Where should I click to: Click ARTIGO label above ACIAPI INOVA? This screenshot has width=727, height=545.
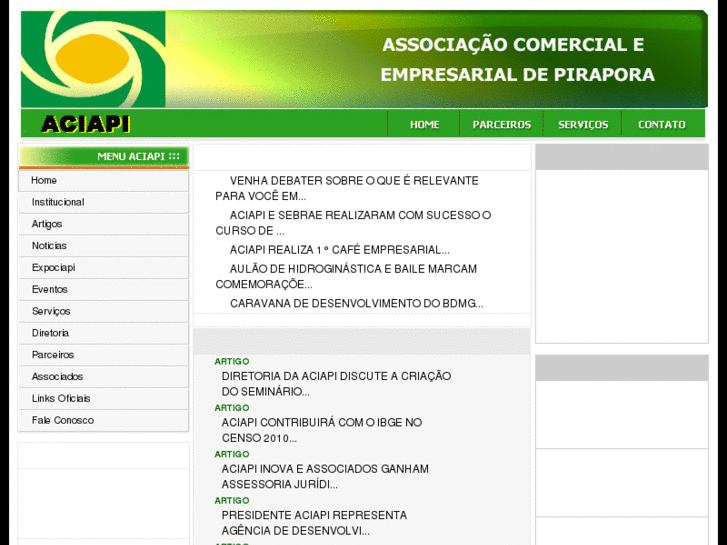[x=232, y=454]
